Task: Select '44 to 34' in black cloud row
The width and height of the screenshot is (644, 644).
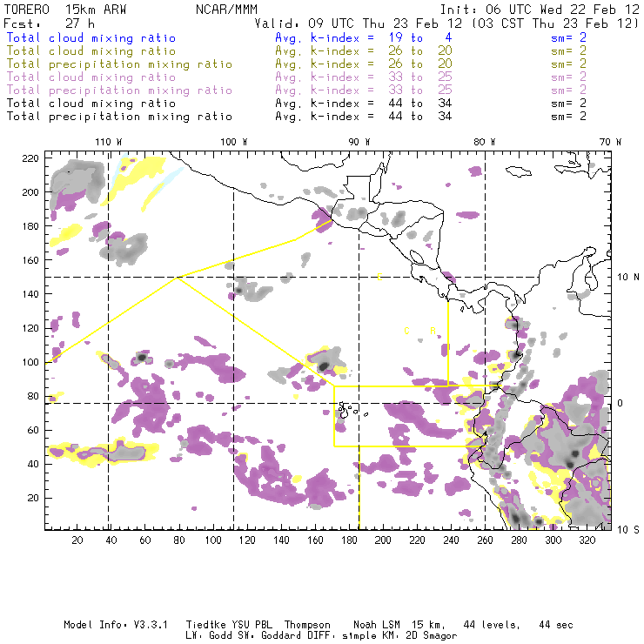Action: coord(420,104)
